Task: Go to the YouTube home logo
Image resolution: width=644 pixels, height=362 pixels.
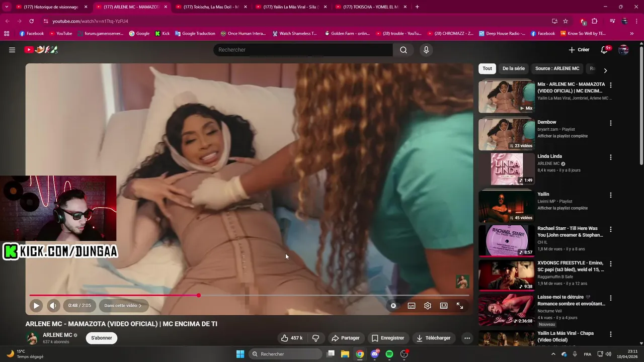Action: coord(41,49)
